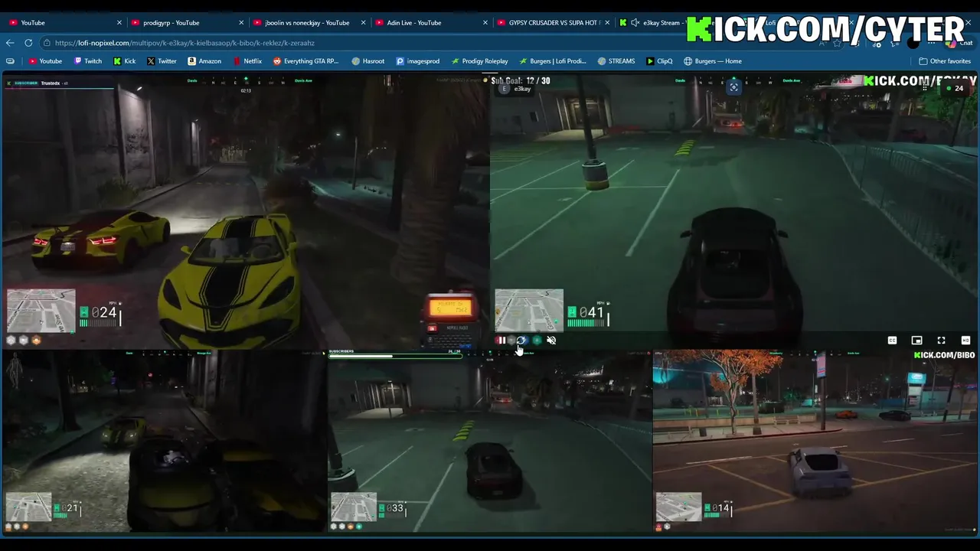
Task: Go back in the browser
Action: 10,43
